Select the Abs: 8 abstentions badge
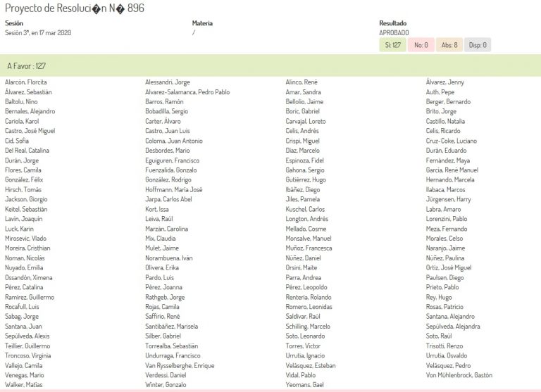 click(449, 45)
